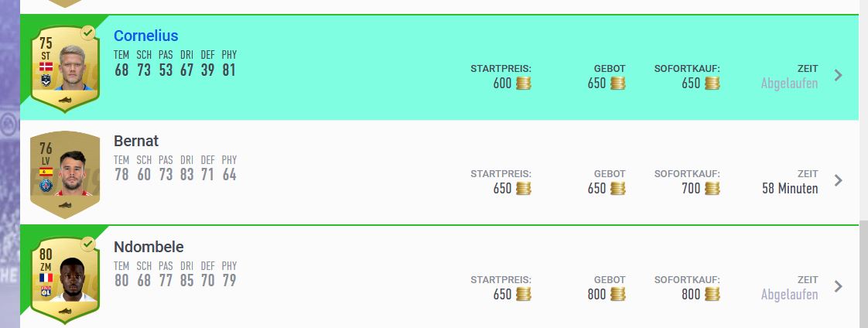This screenshot has height=328, width=868.
Task: Click coin icon beside Bernat Gebot 650
Action: click(x=618, y=189)
